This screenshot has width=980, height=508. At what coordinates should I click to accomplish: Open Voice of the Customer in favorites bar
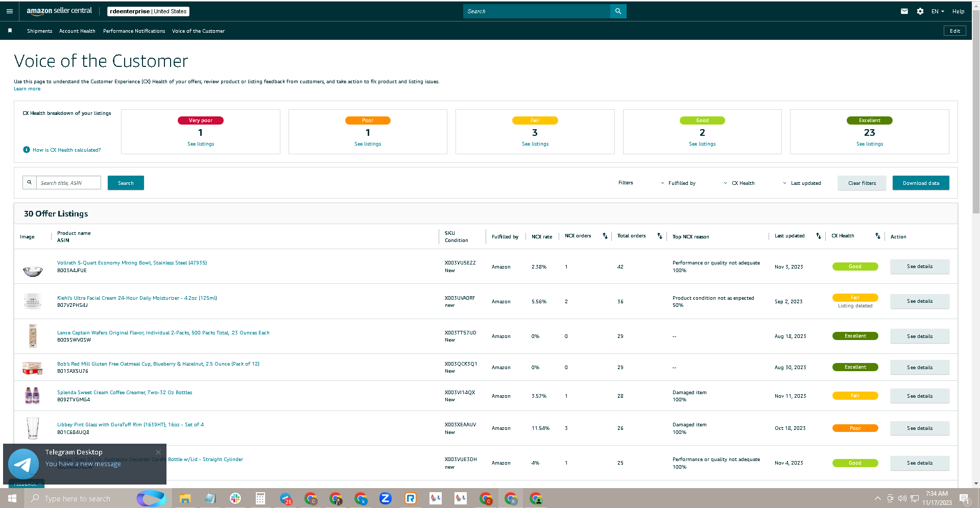coord(198,31)
